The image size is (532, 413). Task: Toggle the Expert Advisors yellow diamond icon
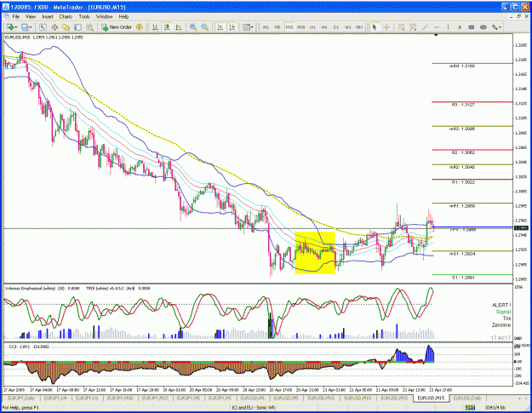pos(139,27)
